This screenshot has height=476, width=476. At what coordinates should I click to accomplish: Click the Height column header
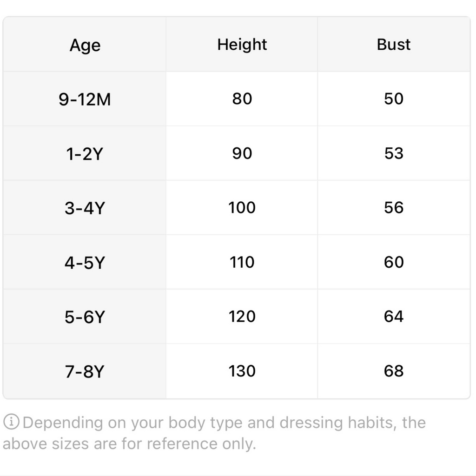(242, 45)
